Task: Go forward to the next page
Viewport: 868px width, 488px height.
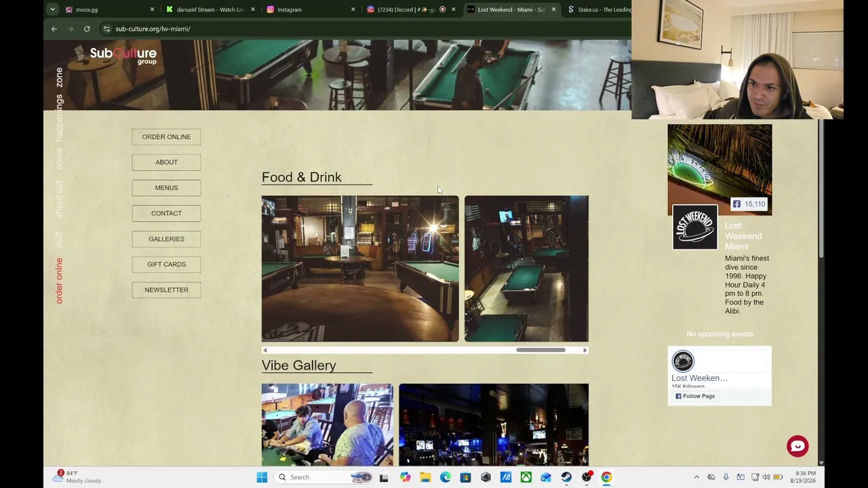Action: click(71, 28)
